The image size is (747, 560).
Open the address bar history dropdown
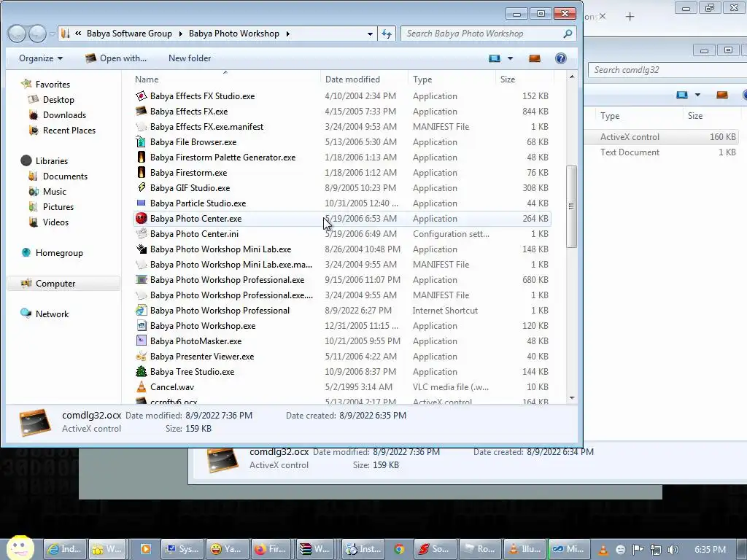pos(370,34)
